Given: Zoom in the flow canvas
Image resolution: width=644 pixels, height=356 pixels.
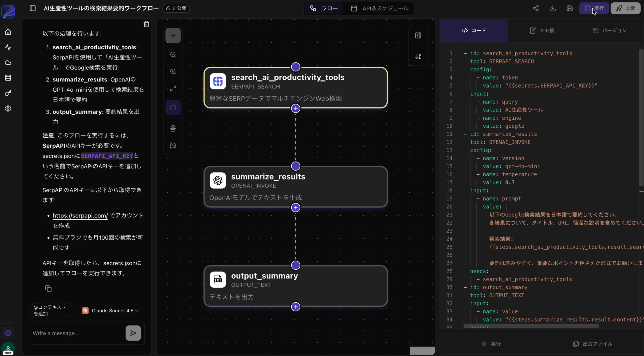Looking at the screenshot, I should click(173, 72).
